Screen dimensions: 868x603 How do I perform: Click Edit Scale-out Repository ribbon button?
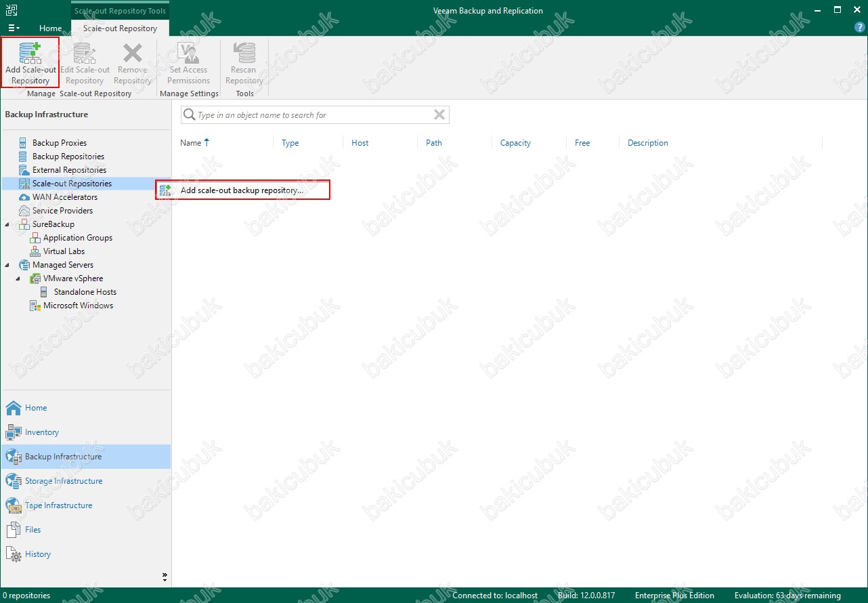click(x=85, y=62)
